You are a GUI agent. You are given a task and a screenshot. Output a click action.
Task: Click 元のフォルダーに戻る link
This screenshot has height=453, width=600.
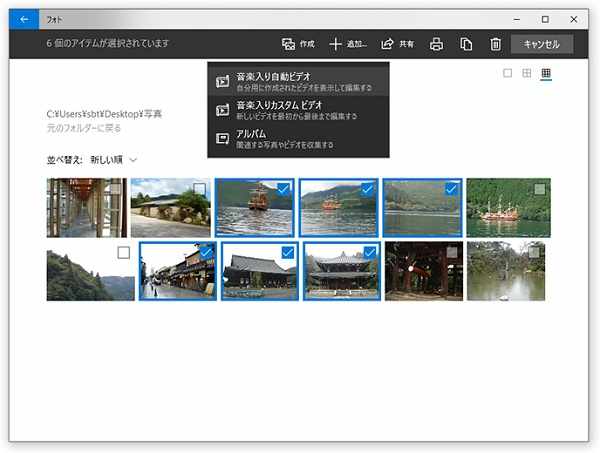click(87, 129)
